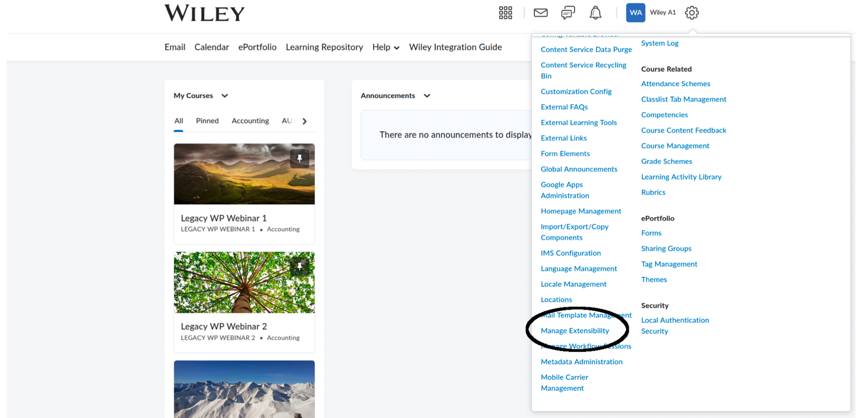Open Local Authentication Security
The height and width of the screenshot is (418, 868).
pyautogui.click(x=675, y=326)
